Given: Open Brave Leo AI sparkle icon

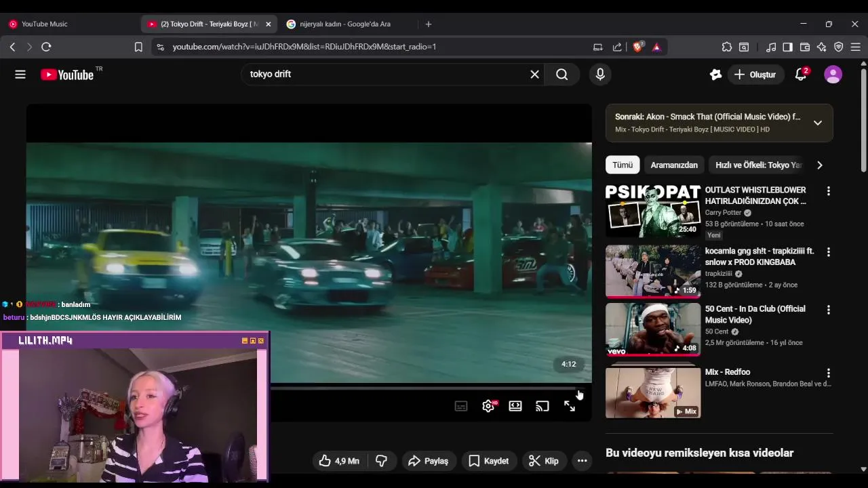Looking at the screenshot, I should click(822, 47).
